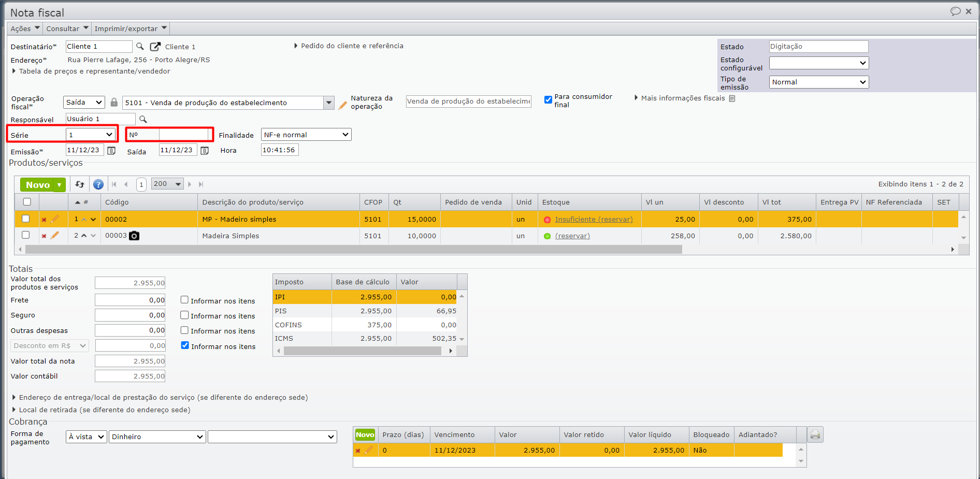Open the Operação fiscal Saída dropdown
This screenshot has width=980, height=479.
(84, 103)
